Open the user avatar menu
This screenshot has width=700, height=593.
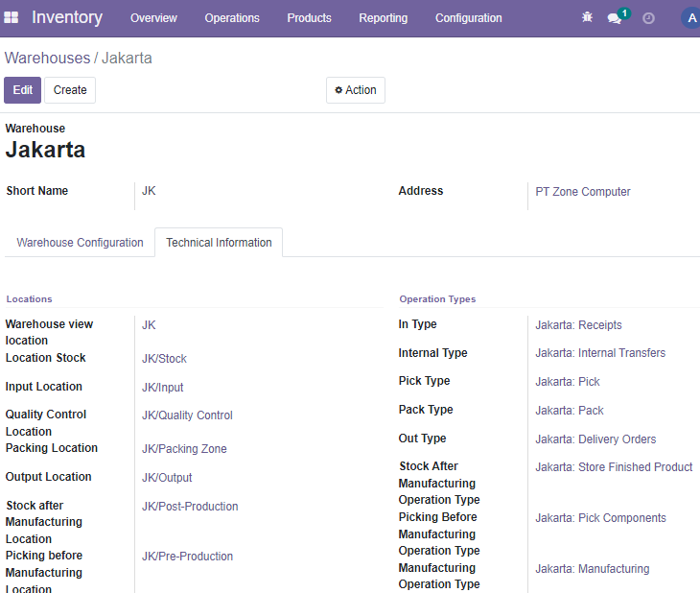(690, 18)
